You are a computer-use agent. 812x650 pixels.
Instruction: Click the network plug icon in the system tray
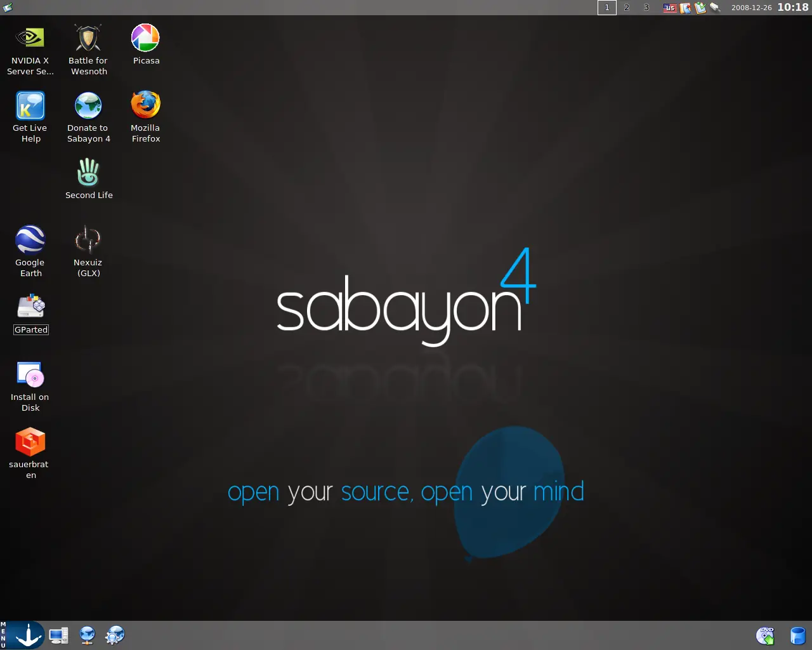(715, 8)
